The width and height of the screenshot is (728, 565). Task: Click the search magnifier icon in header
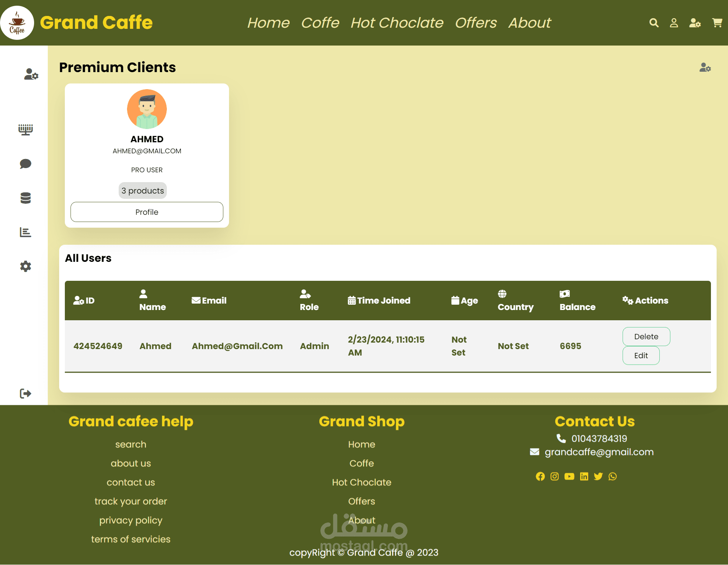(654, 23)
